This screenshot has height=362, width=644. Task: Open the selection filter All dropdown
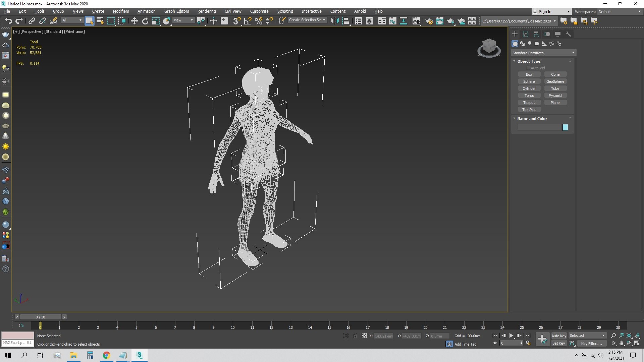pyautogui.click(x=72, y=20)
